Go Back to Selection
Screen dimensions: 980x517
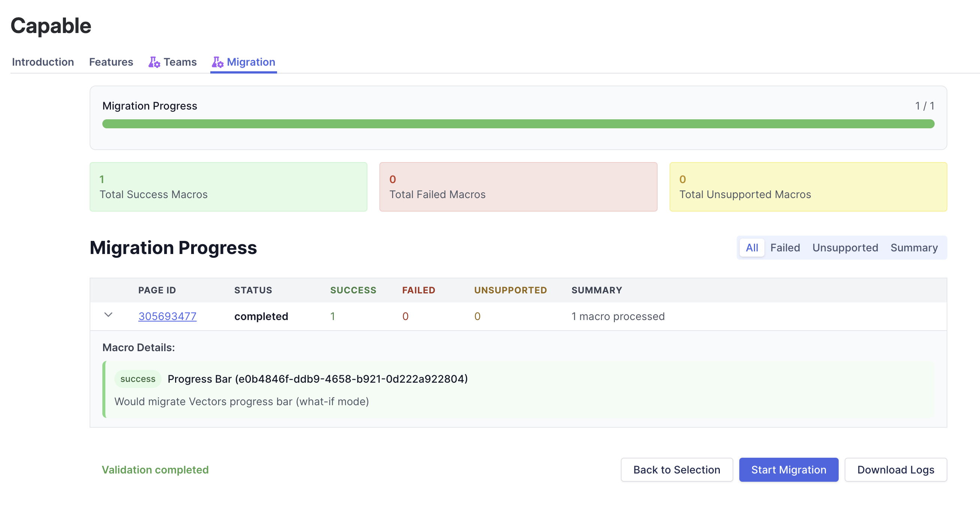(676, 470)
